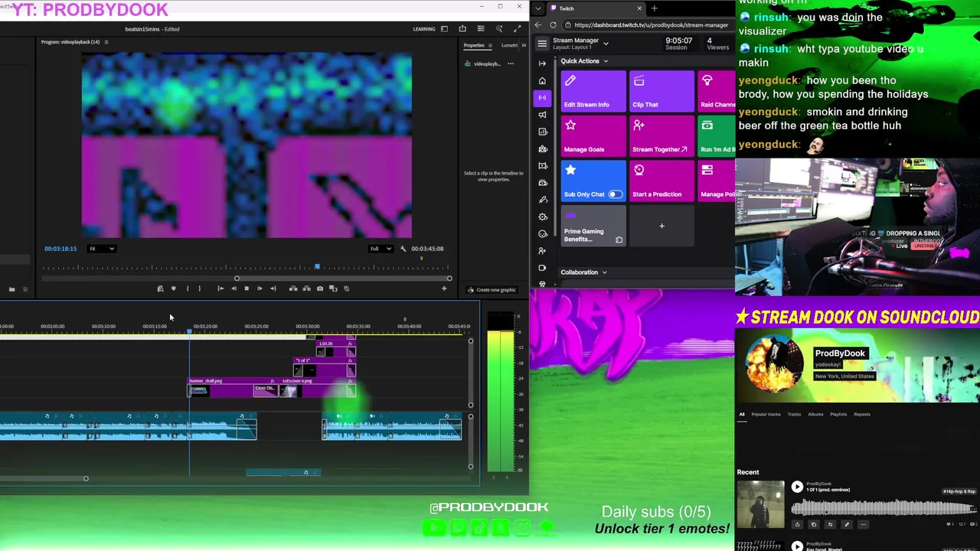This screenshot has width=980, height=551.
Task: Click the Mark In bracket icon
Action: click(x=188, y=289)
